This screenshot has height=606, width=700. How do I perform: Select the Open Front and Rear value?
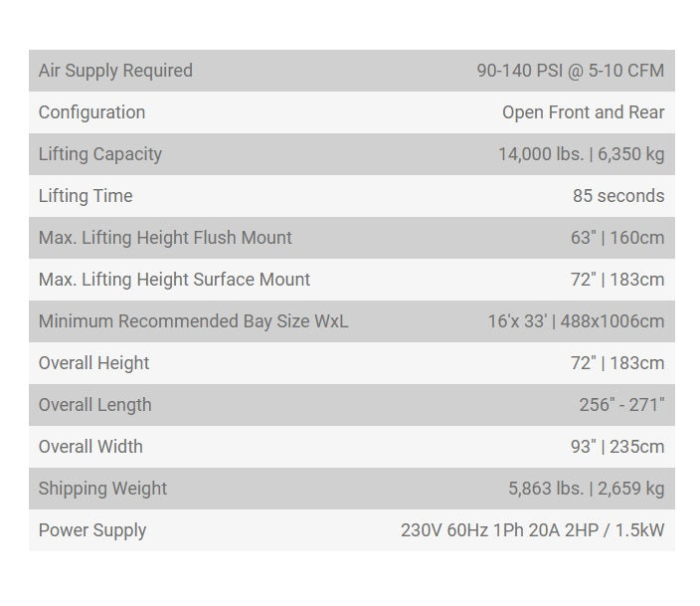coord(583,112)
